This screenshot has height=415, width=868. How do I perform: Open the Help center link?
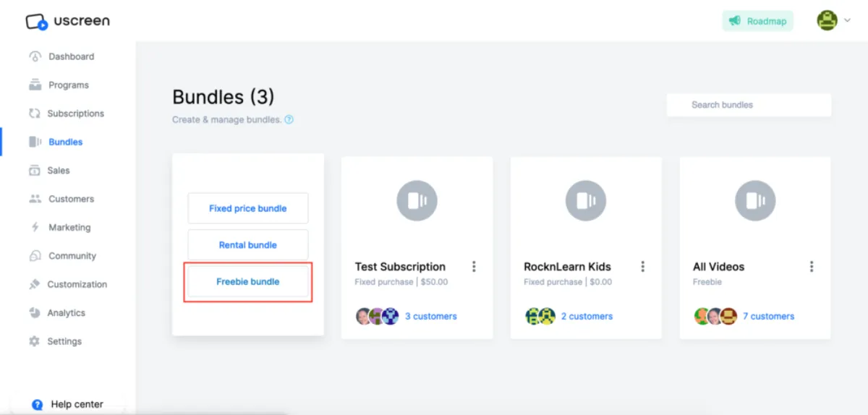click(68, 405)
